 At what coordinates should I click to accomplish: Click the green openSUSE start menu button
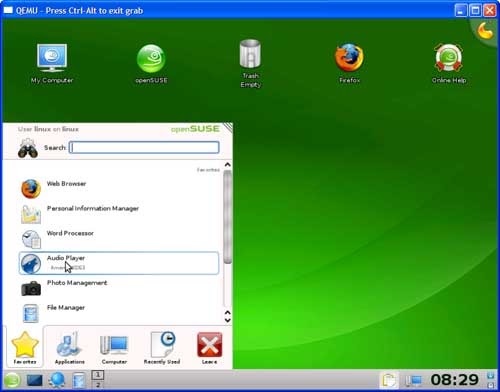[x=12, y=380]
